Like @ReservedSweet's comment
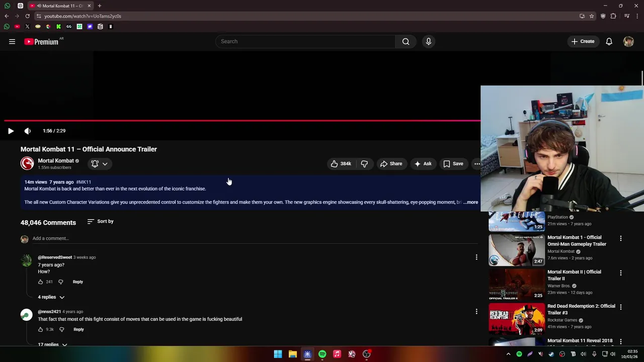 click(x=41, y=282)
